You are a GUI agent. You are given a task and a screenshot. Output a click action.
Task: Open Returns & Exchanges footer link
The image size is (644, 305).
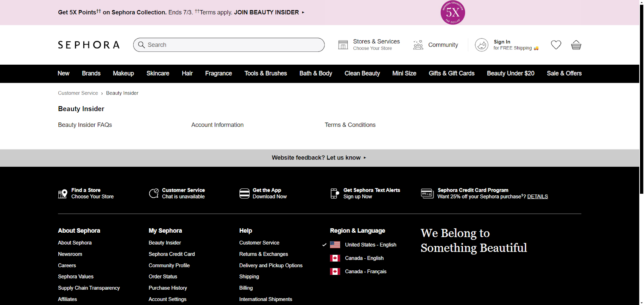click(x=264, y=254)
